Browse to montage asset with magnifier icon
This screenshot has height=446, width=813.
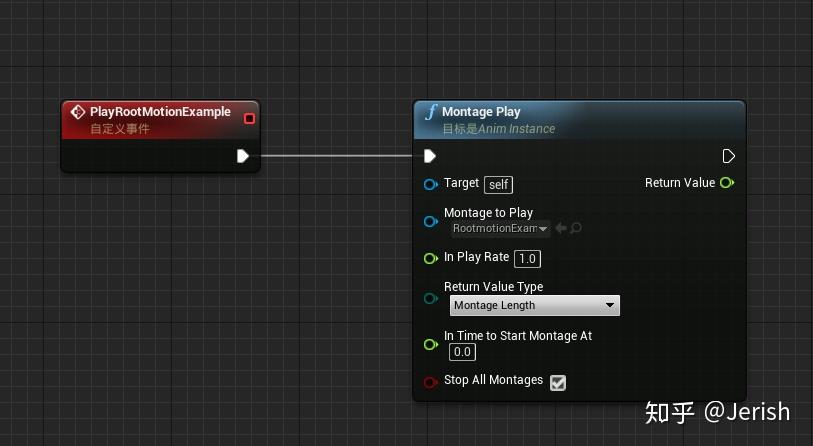coord(576,229)
